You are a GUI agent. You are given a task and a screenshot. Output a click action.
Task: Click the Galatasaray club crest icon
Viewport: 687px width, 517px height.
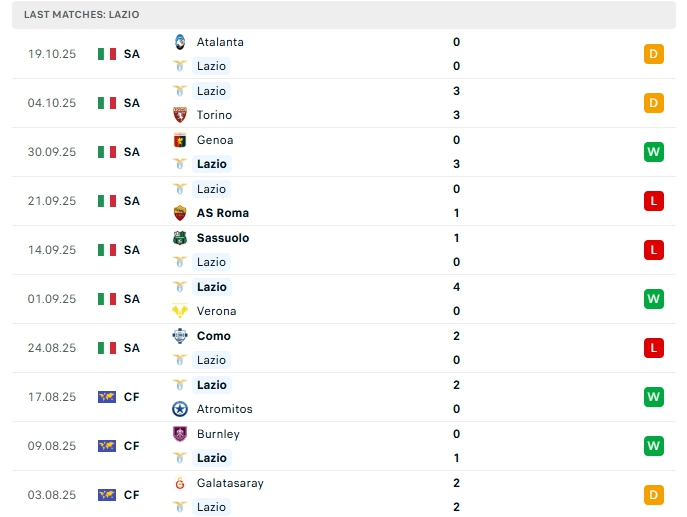pos(180,483)
